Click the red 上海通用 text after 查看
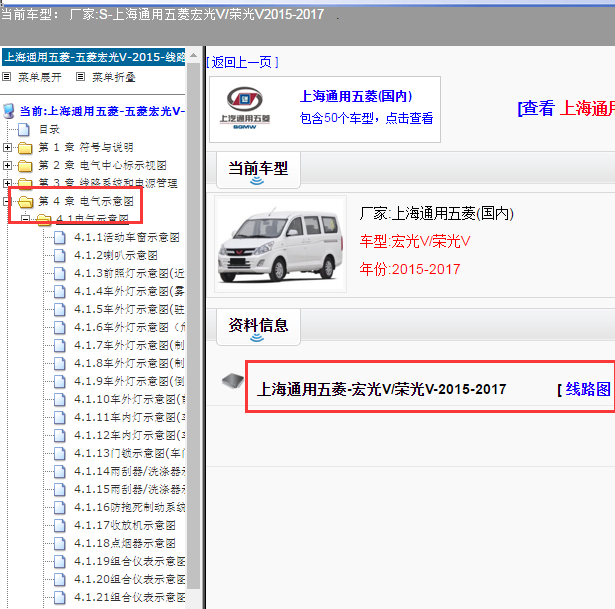Image resolution: width=615 pixels, height=609 pixels. tap(587, 108)
